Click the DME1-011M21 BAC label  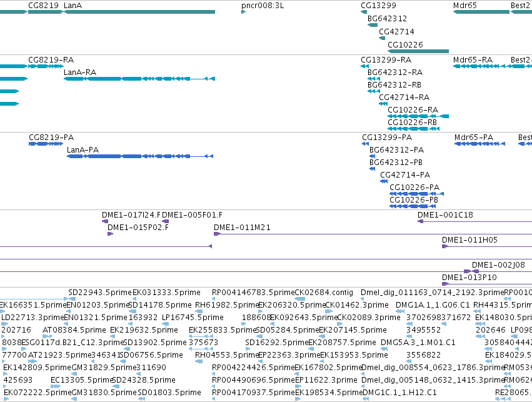click(243, 228)
